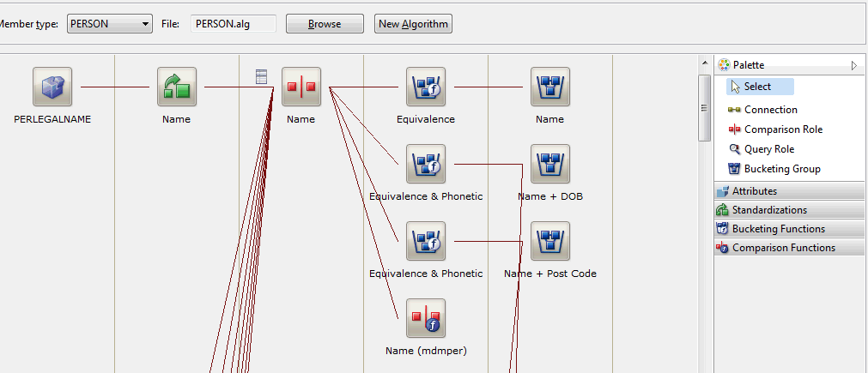Screen dimensions: 868x373
Task: Click the small table icon beside the Name role
Action: [262, 77]
